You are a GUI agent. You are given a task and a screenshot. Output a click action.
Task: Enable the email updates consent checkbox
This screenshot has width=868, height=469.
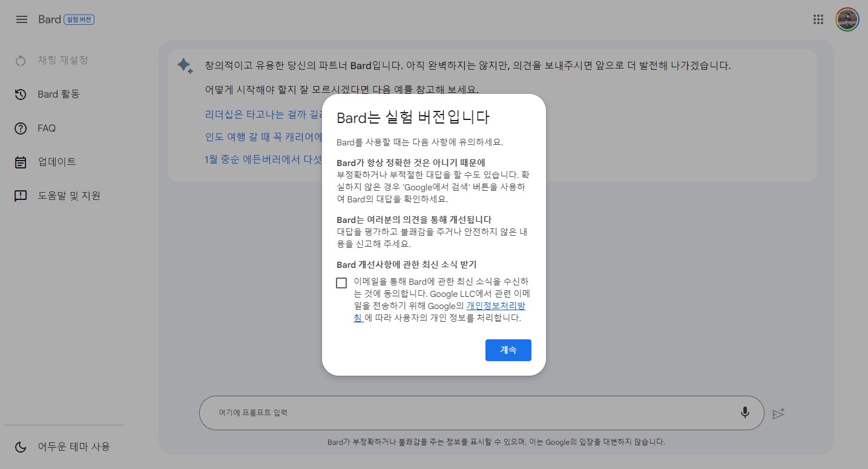pos(341,282)
